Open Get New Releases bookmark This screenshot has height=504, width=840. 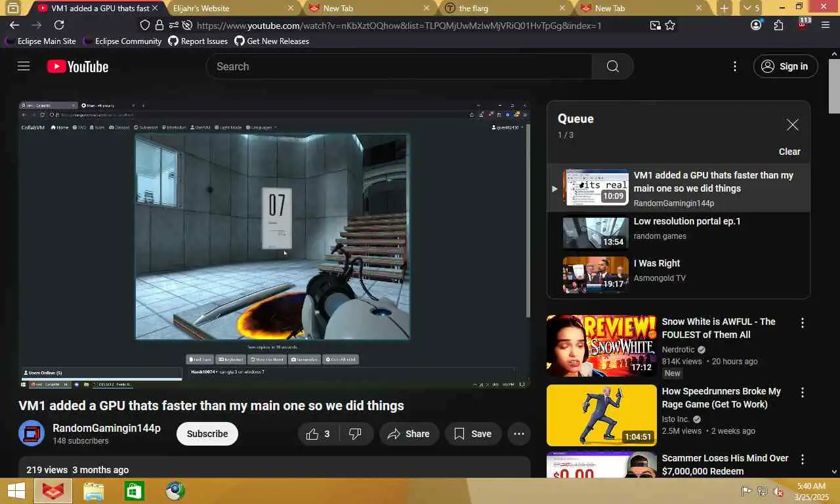pos(272,41)
